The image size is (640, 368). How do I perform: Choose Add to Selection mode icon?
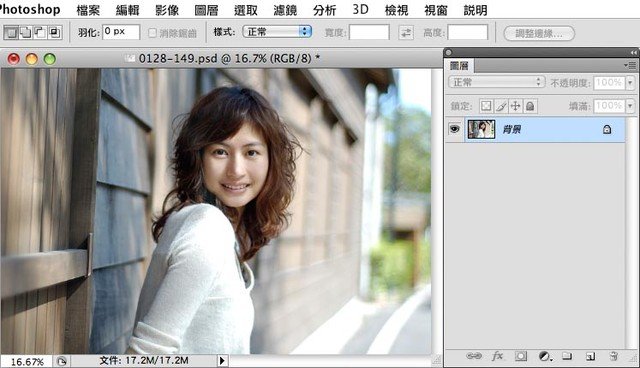click(x=26, y=32)
